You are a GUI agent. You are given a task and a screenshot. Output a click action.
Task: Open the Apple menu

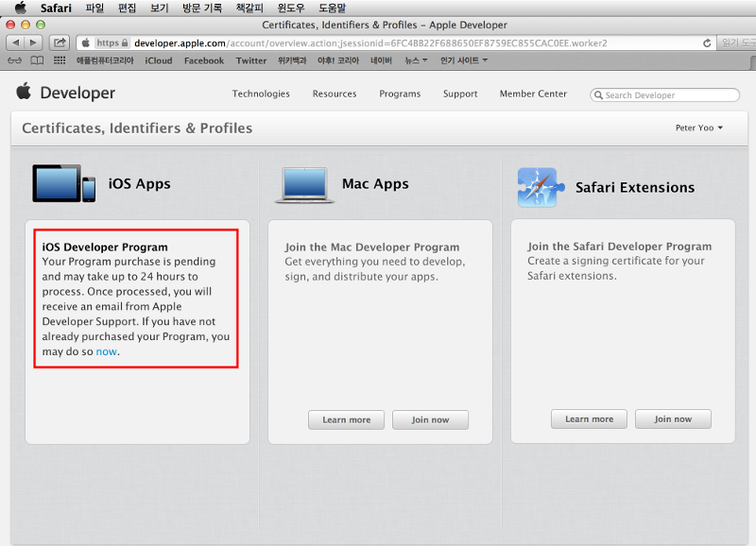[20, 8]
